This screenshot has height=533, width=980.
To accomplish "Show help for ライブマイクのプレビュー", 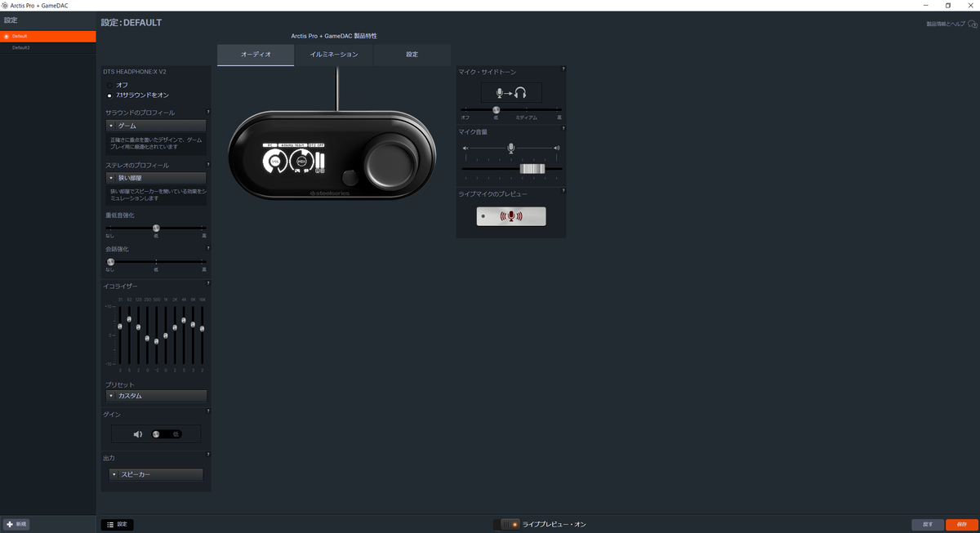I will [563, 193].
